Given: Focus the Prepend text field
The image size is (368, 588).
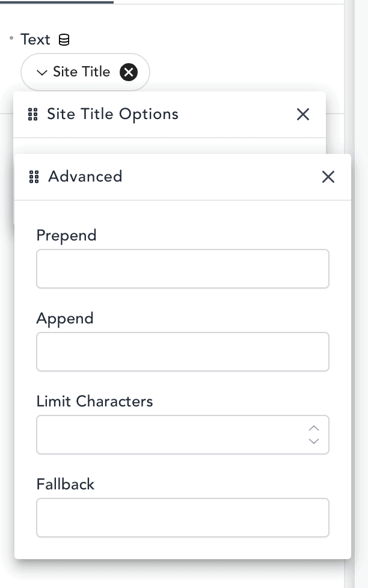Looking at the screenshot, I should coord(182,269).
